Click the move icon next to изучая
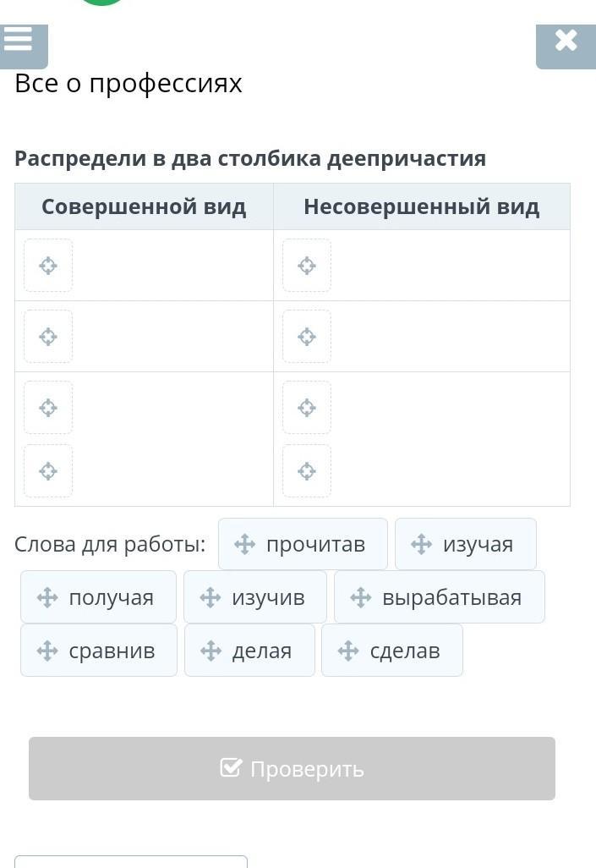The width and height of the screenshot is (596, 868). 422,544
